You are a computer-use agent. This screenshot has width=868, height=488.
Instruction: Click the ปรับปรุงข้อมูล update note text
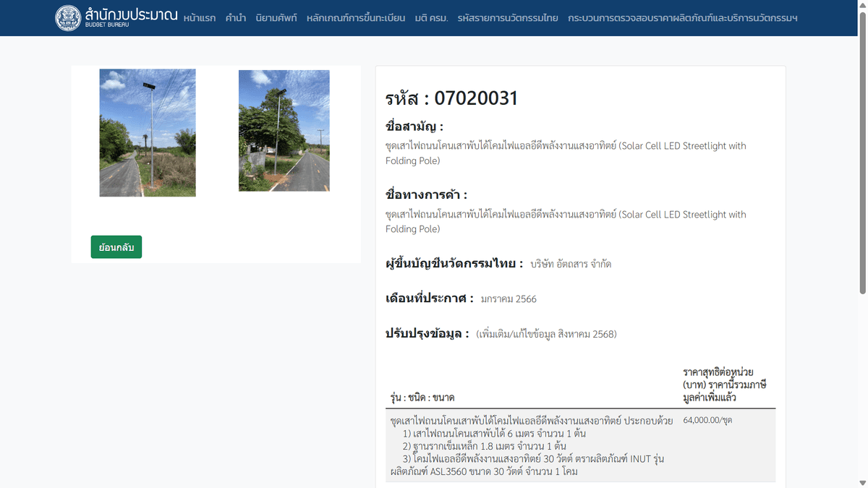[x=546, y=333]
